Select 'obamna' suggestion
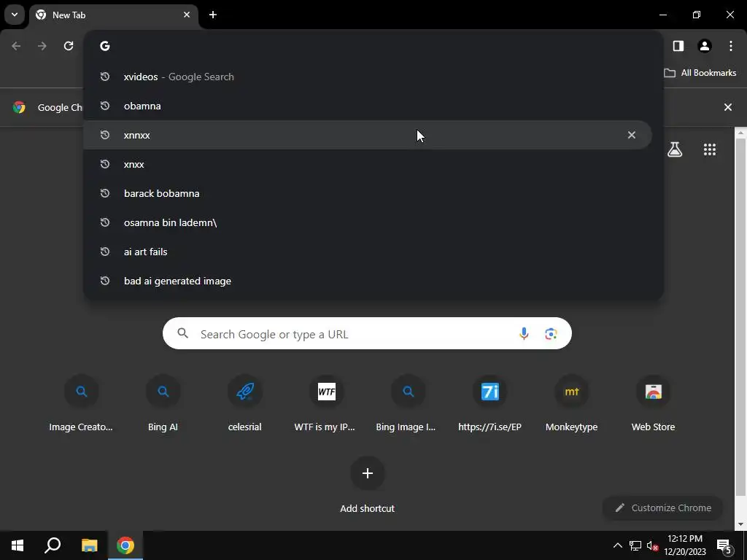The height and width of the screenshot is (560, 747). 368,106
